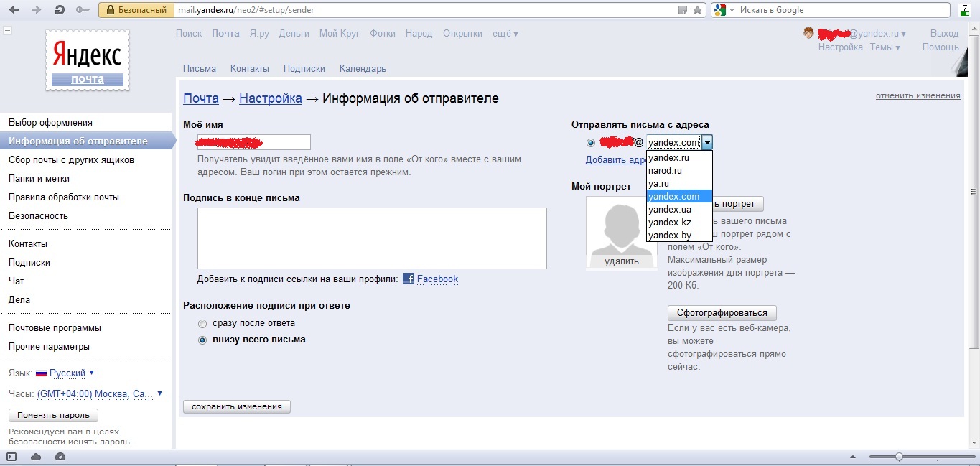
Task: Open Сбор почты с других ящиков
Action: (x=71, y=160)
